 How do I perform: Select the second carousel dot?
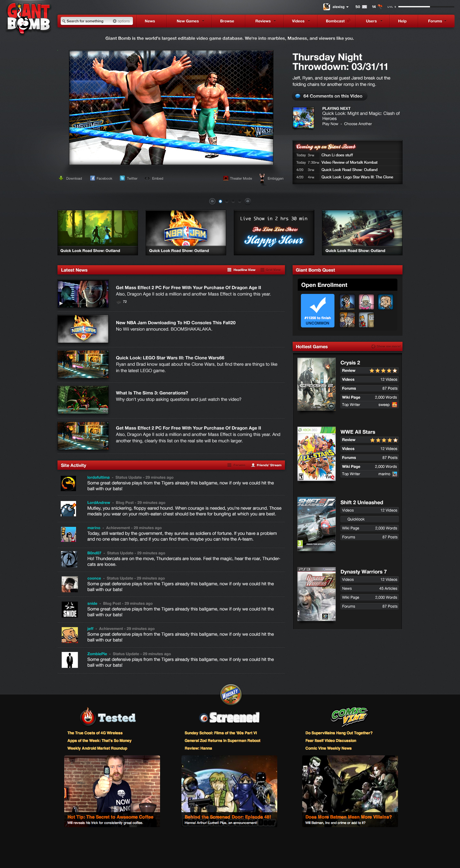tap(226, 201)
